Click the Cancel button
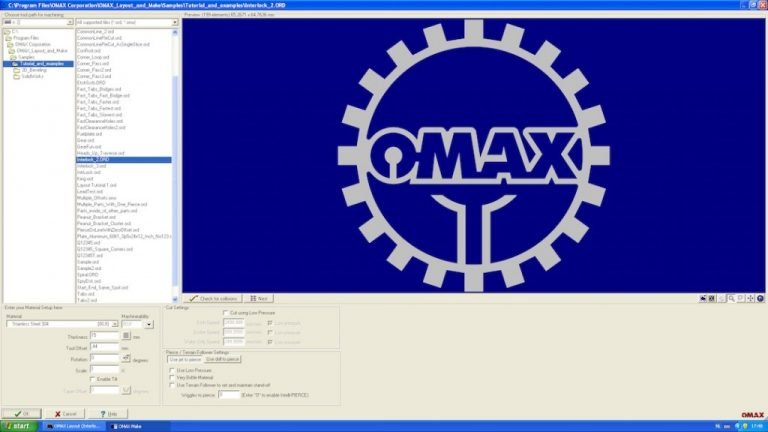 pos(65,414)
